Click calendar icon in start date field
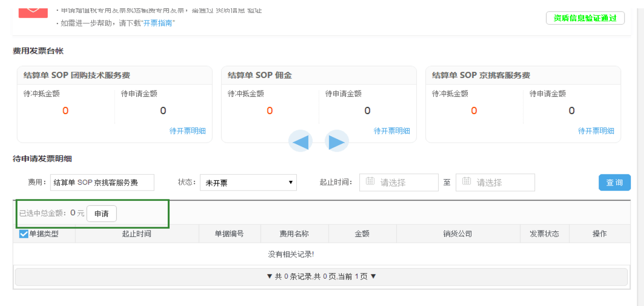 click(x=370, y=181)
